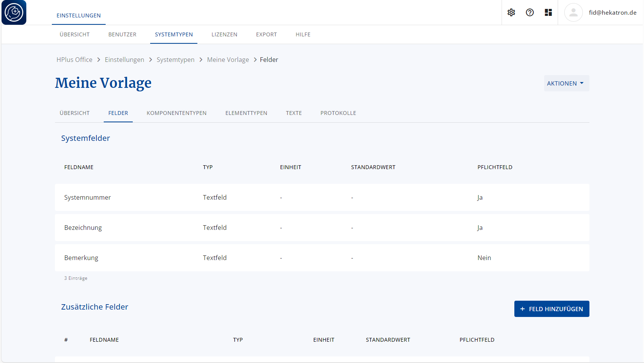Open the Lizenzen menu item

[224, 34]
